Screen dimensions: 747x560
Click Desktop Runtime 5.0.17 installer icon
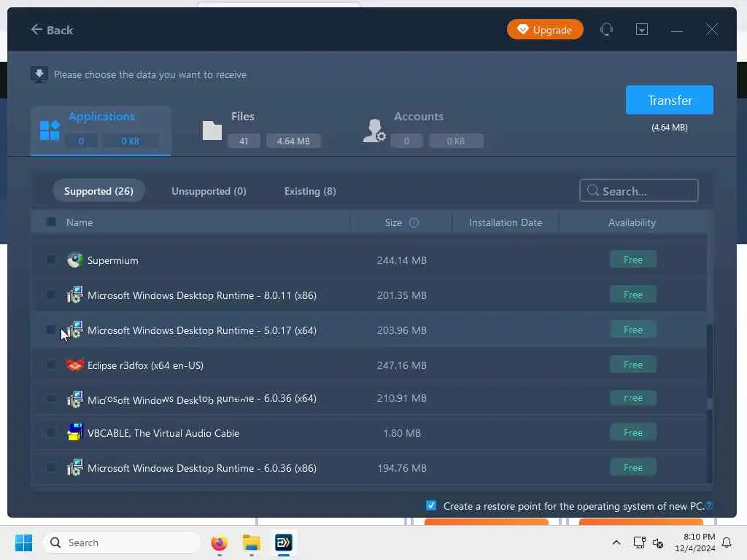[x=75, y=330]
